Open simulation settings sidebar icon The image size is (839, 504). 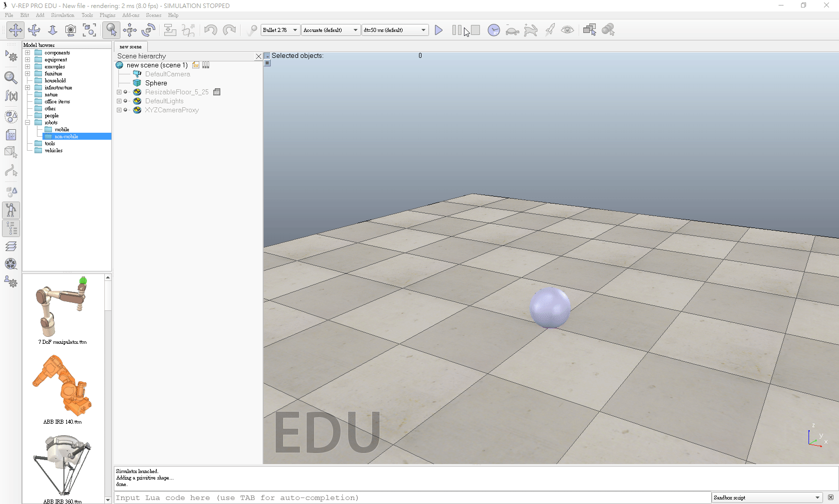point(11,56)
